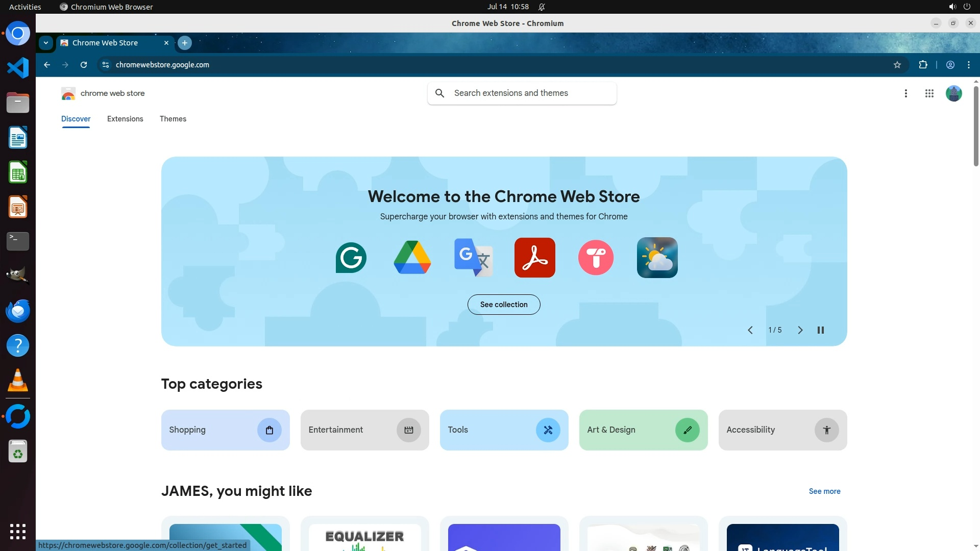Open the Google apps grid icon
Screen dimensions: 980x551
tap(929, 93)
